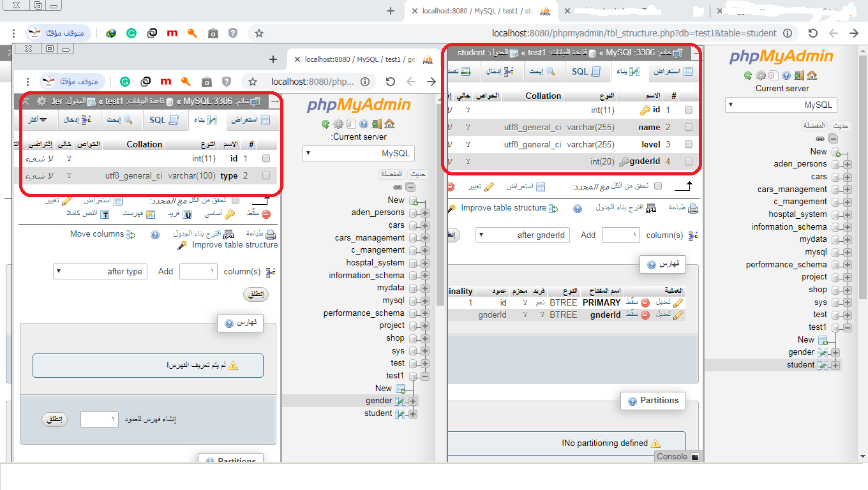This screenshot has height=490, width=868.
Task: Switch to the SQL tab in gender window
Action: 164,120
